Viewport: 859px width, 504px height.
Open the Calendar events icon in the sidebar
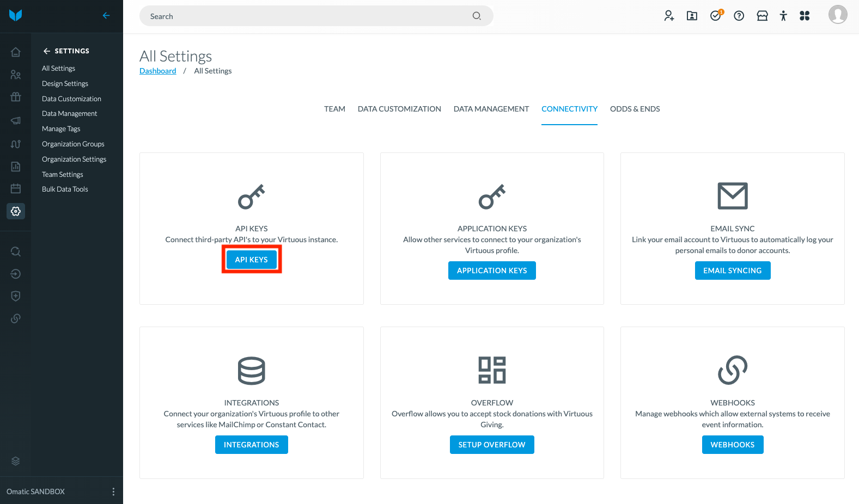point(16,188)
